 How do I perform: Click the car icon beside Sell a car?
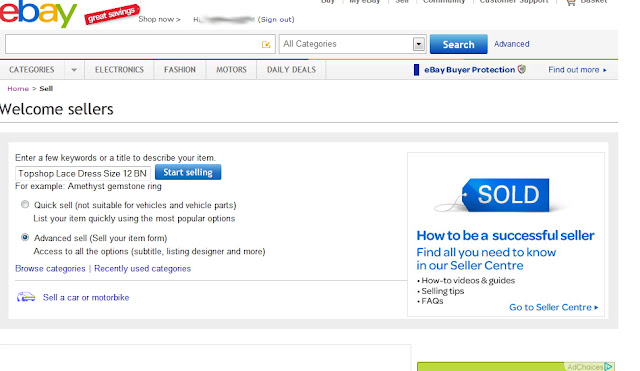click(26, 297)
